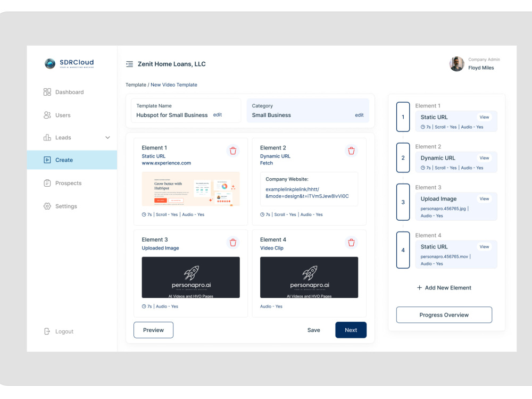The width and height of the screenshot is (532, 399).
Task: Click the Users people icon
Action: point(47,115)
